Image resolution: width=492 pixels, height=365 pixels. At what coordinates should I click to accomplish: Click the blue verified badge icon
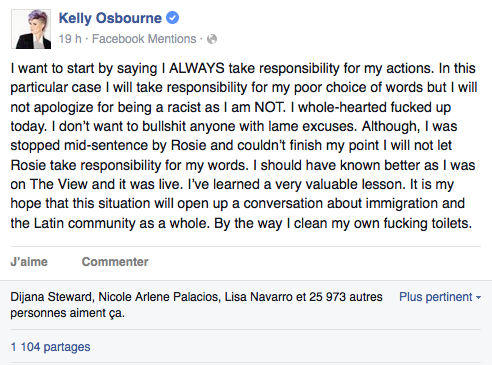(172, 18)
